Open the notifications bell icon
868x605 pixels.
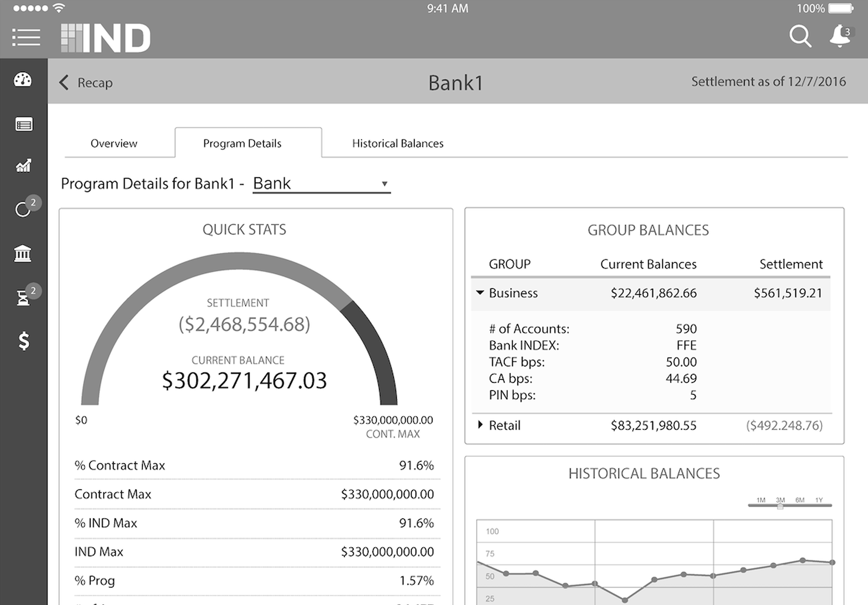tap(840, 36)
